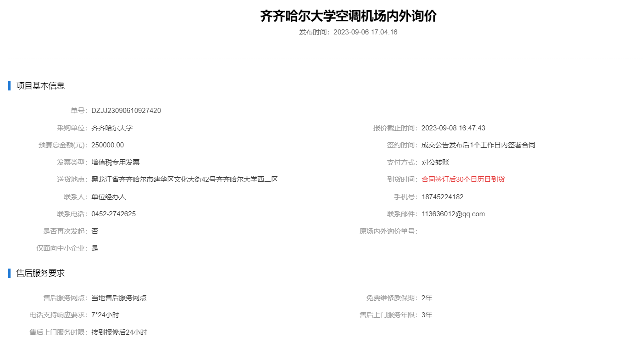This screenshot has width=644, height=348.
Task: Click the signing time text 成交公告发布后1个工作日内签署合同
Action: click(x=478, y=145)
